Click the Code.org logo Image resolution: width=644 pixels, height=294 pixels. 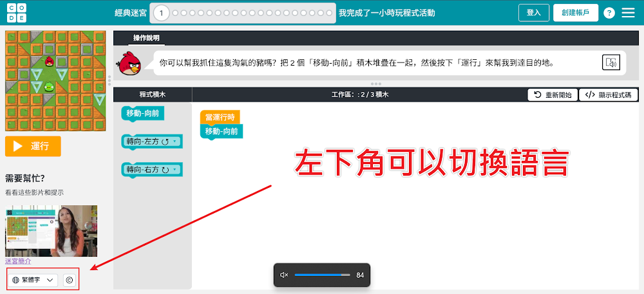tap(17, 13)
